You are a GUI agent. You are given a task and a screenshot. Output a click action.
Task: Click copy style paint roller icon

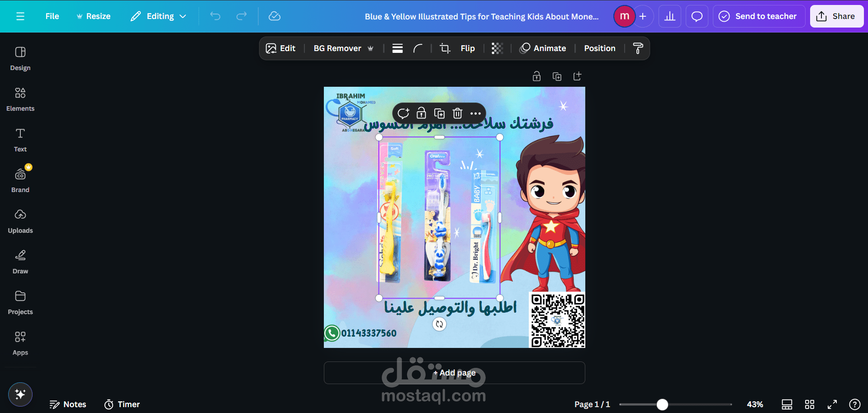[x=638, y=48]
